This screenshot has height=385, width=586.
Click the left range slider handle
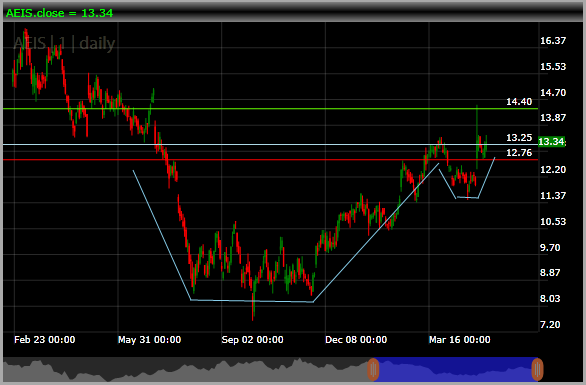tap(373, 369)
